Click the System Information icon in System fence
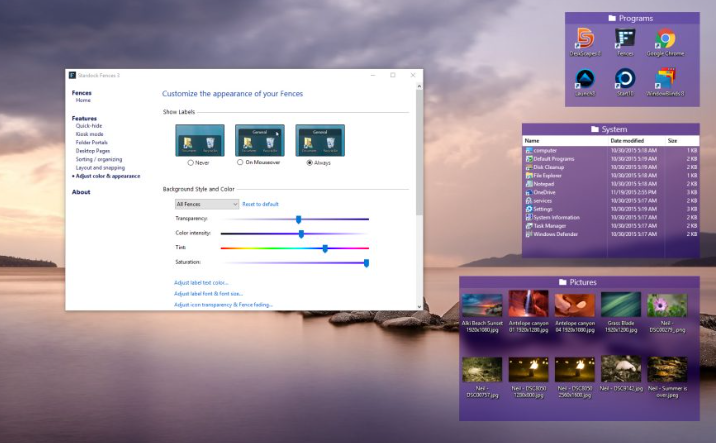716x443 pixels. (529, 217)
